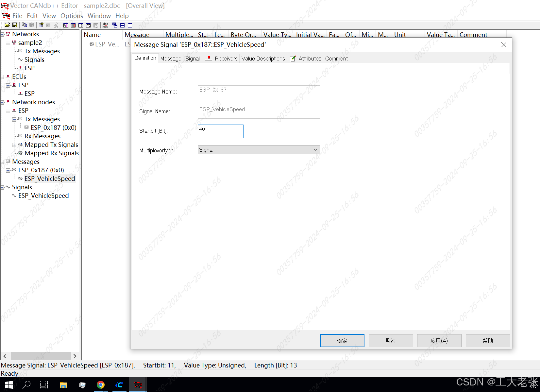This screenshot has width=540, height=392.
Task: Click the 确定 (OK) button
Action: 342,341
